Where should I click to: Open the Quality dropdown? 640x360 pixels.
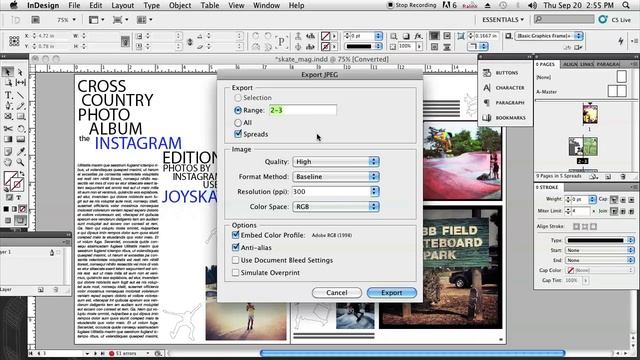pyautogui.click(x=336, y=162)
